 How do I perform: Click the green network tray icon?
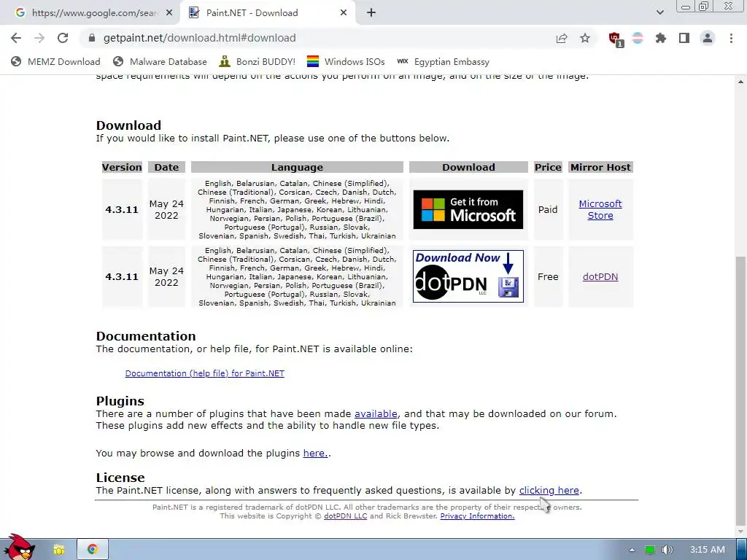pos(650,550)
